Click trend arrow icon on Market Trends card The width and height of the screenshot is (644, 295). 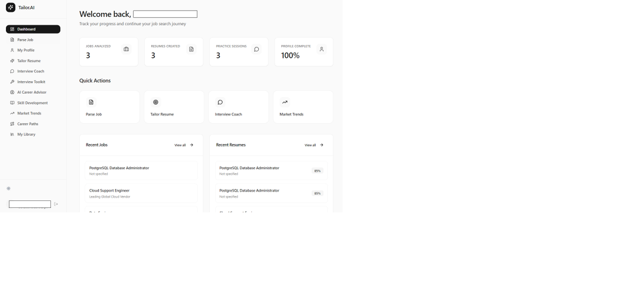point(285,102)
